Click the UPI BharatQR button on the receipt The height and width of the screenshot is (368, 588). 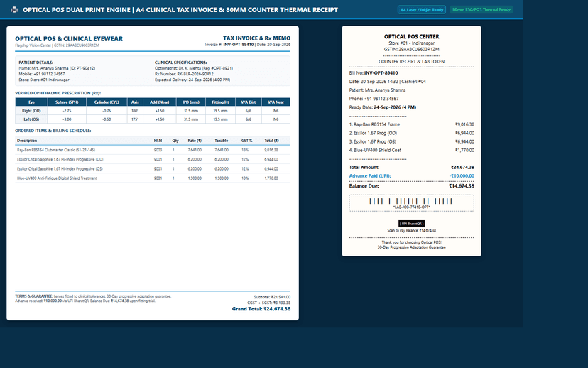[411, 224]
